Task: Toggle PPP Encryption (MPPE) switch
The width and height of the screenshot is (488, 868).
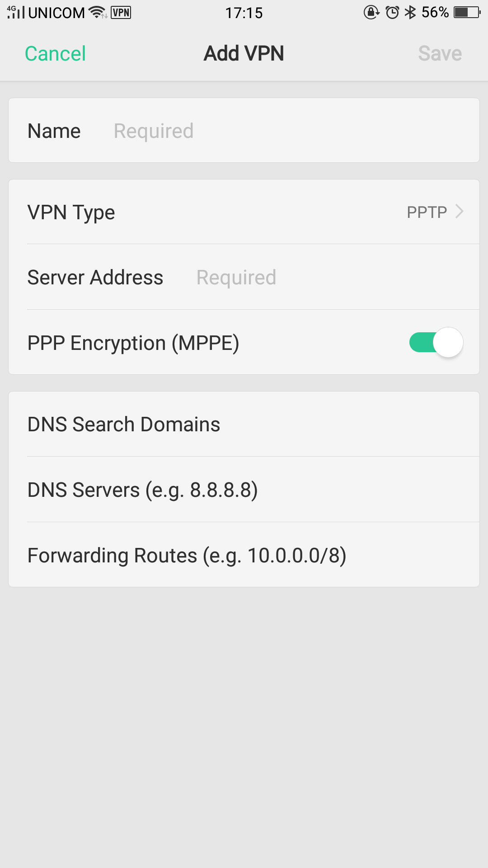Action: point(436,342)
